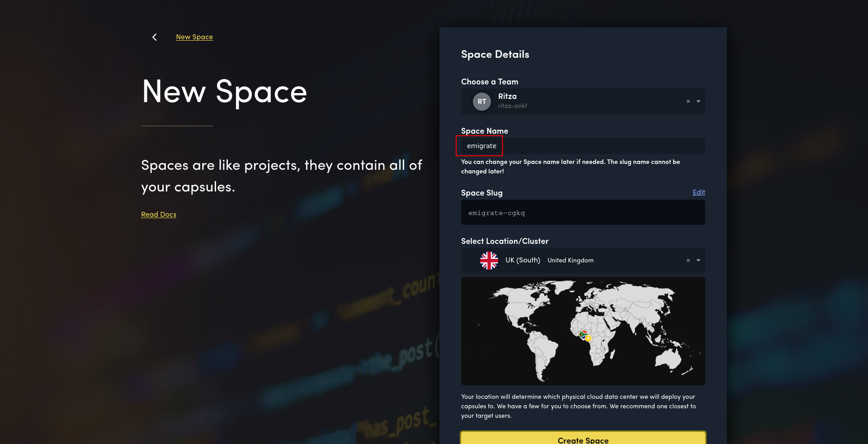This screenshot has width=868, height=444.
Task: Open the Read Docs link
Action: (x=158, y=214)
